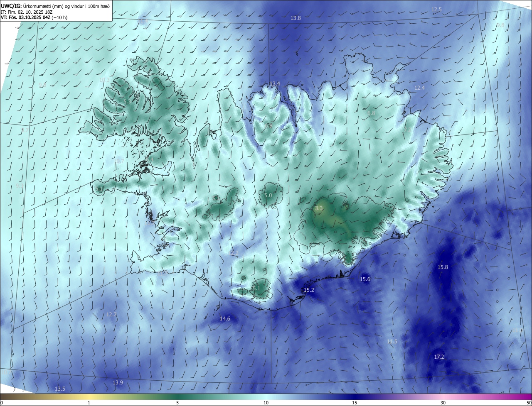This screenshot has height=406, width=532.
Task: Click the 12.5 value in the top right
Action: [x=436, y=9]
